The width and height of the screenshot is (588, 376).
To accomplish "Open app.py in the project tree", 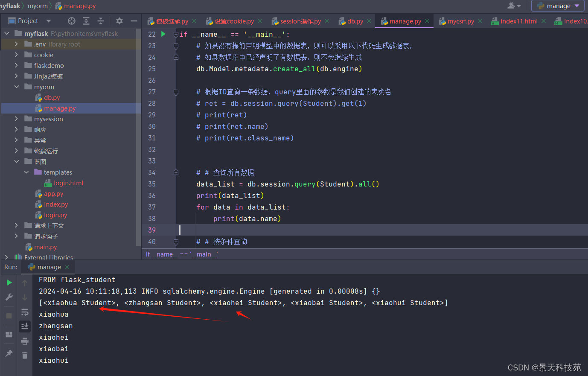I will [x=53, y=193].
